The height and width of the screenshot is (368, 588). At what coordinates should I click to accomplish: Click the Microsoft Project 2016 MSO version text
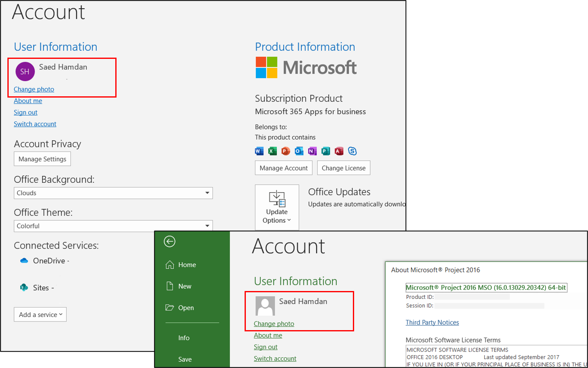486,287
